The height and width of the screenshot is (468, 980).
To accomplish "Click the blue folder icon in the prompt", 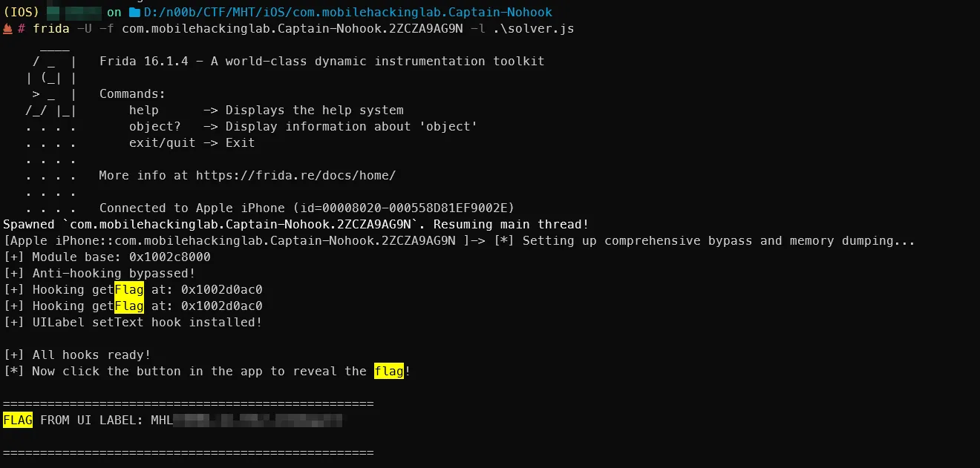I will (134, 13).
